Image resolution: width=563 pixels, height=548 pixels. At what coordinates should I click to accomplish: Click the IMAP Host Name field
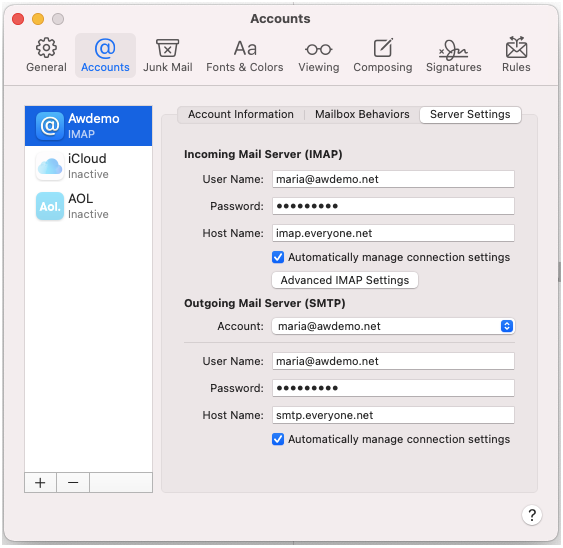pyautogui.click(x=393, y=233)
